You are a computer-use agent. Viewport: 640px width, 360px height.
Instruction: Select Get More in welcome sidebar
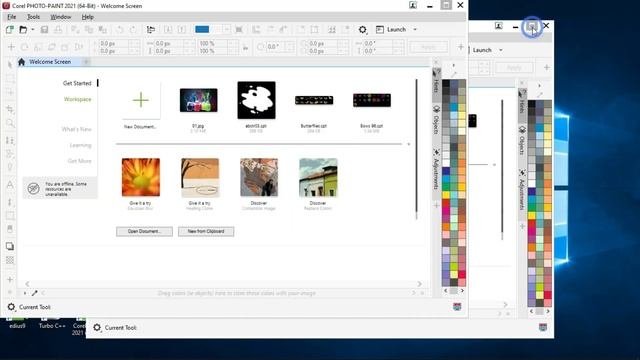pyautogui.click(x=79, y=161)
